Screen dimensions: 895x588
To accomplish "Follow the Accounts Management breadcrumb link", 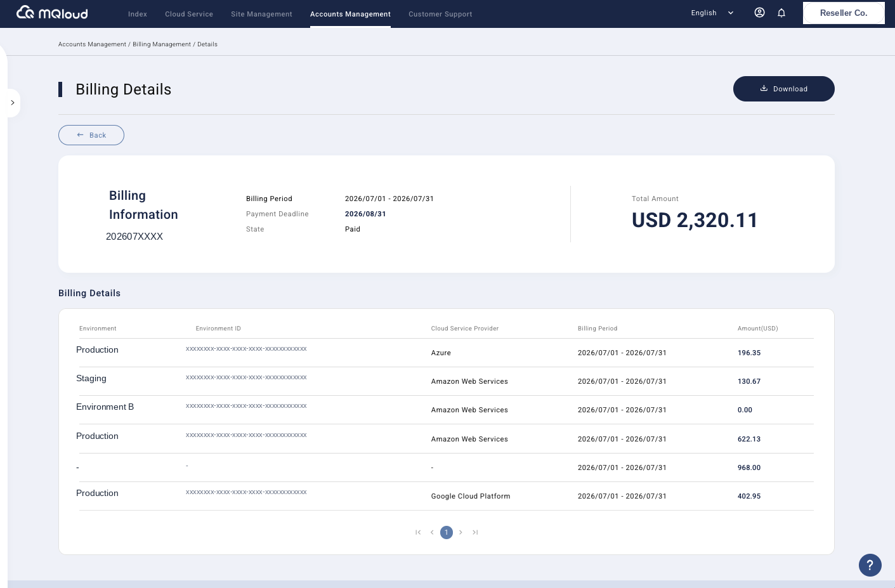I will tap(92, 44).
